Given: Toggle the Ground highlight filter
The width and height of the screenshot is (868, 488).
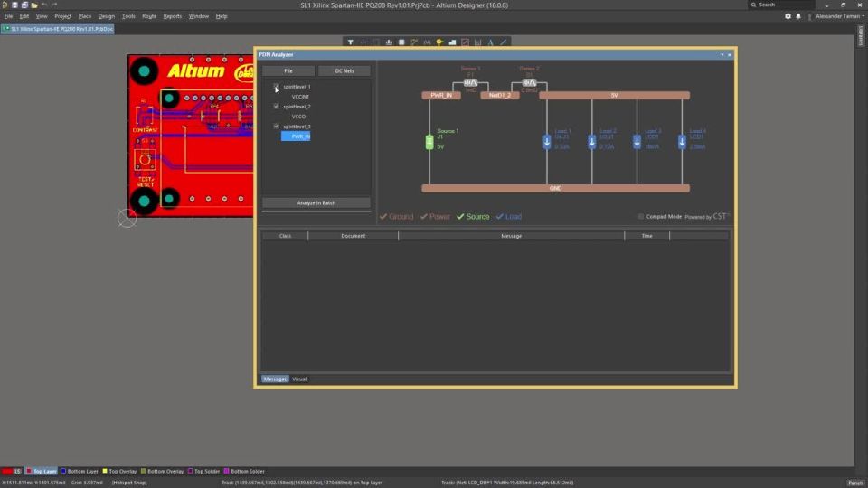Looking at the screenshot, I should pos(396,216).
